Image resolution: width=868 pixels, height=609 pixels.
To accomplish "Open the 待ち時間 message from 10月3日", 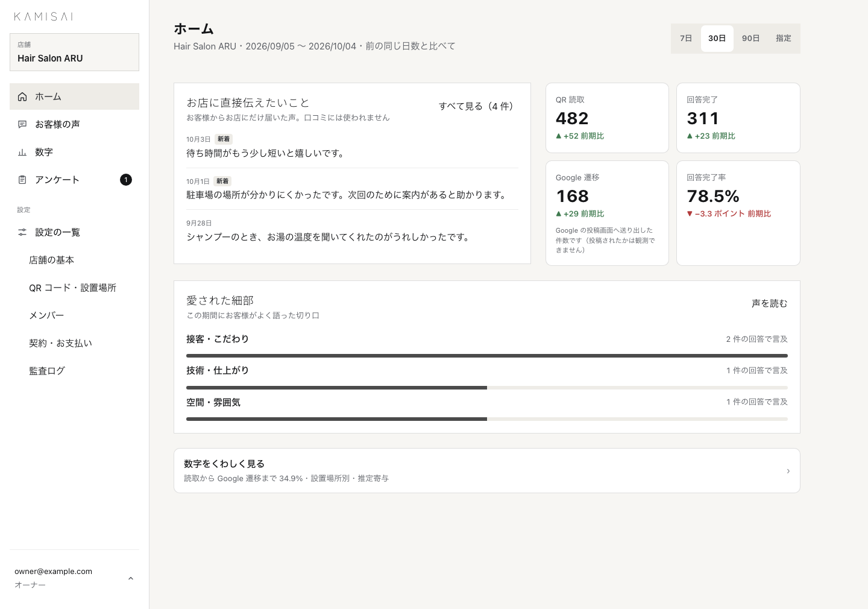I will coord(352,147).
